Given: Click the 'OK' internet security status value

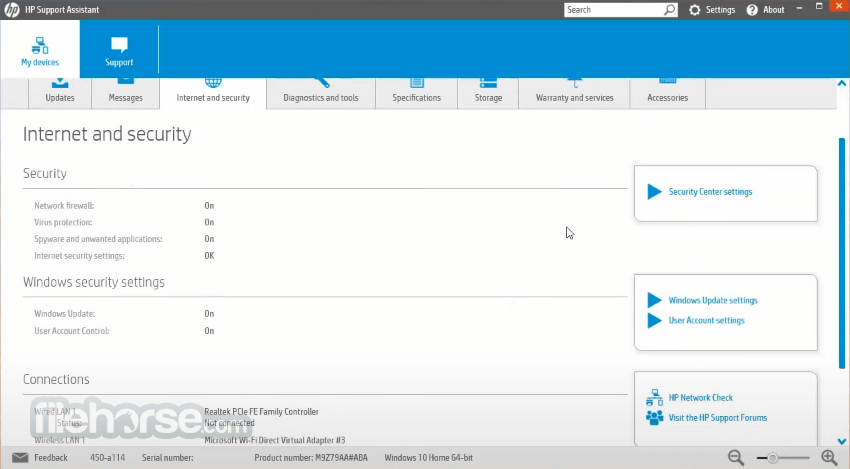Looking at the screenshot, I should click(209, 255).
